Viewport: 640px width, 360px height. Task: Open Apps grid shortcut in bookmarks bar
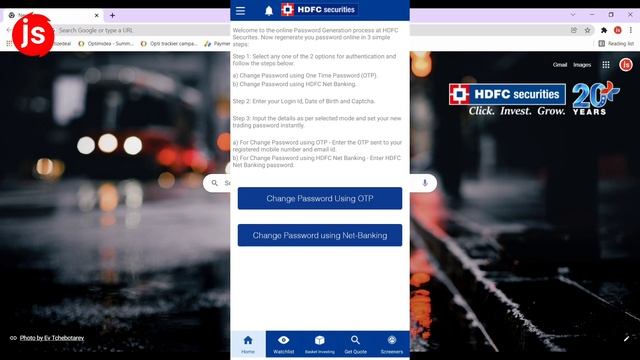tap(9, 43)
